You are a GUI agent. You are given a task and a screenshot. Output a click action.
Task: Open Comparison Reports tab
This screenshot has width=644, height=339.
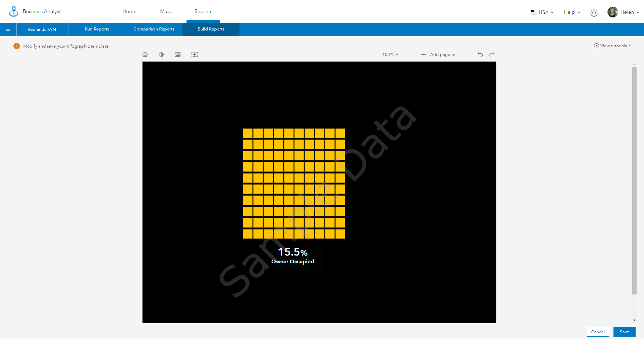[154, 29]
